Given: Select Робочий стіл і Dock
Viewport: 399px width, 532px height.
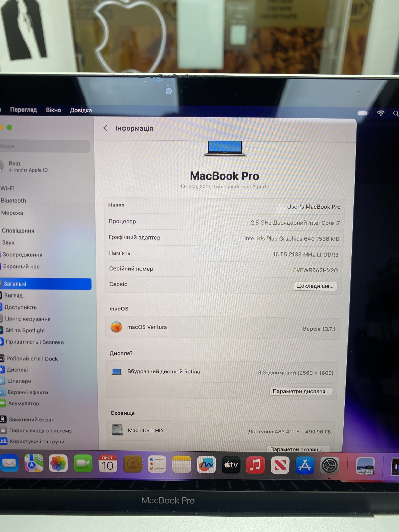Looking at the screenshot, I should tap(32, 359).
